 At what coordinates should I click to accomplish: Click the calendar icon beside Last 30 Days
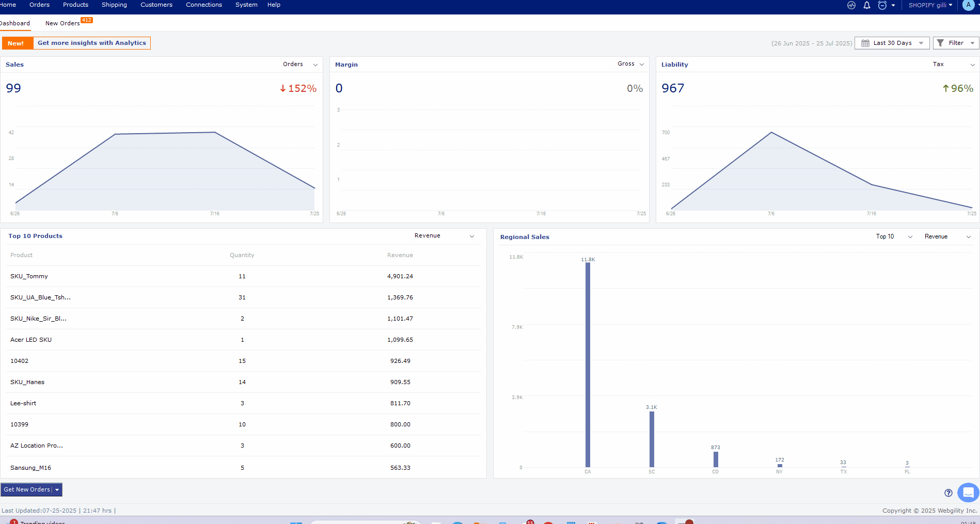click(x=865, y=43)
